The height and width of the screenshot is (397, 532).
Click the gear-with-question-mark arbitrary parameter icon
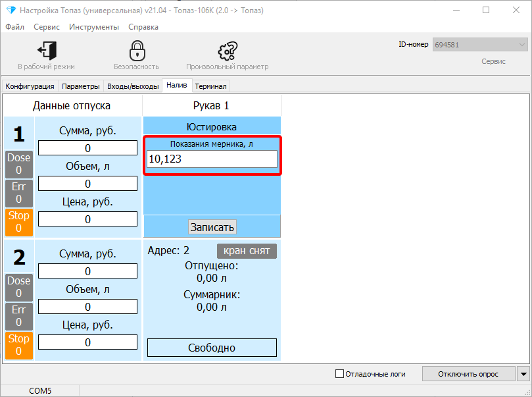click(x=228, y=51)
